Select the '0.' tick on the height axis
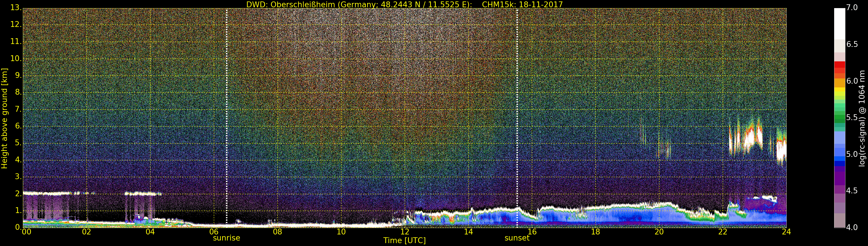Image resolution: width=868 pixels, height=246 pixels. tap(18, 227)
